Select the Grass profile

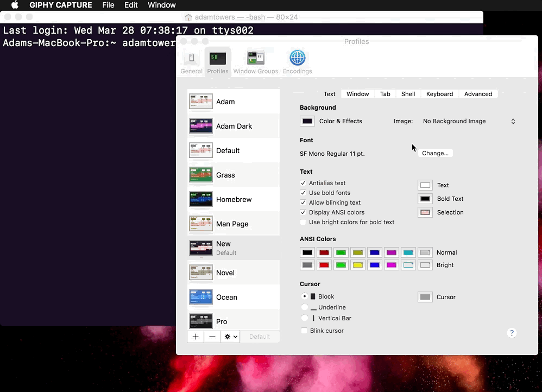(x=234, y=175)
